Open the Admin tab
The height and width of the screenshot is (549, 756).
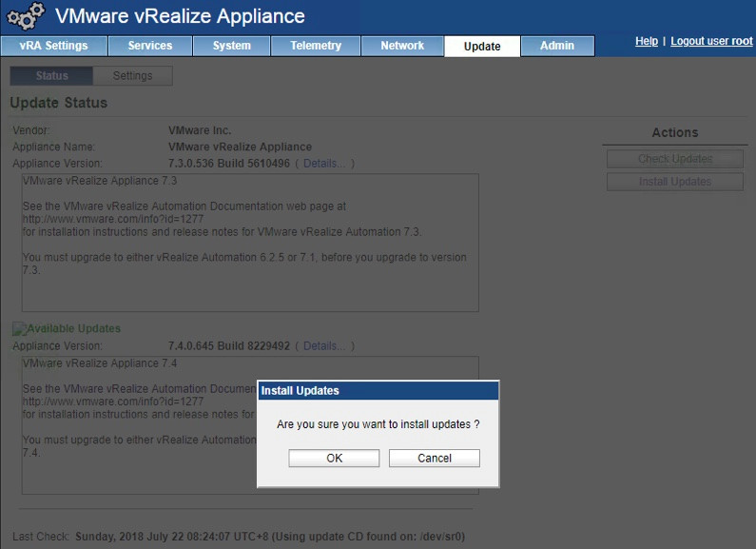click(x=557, y=46)
